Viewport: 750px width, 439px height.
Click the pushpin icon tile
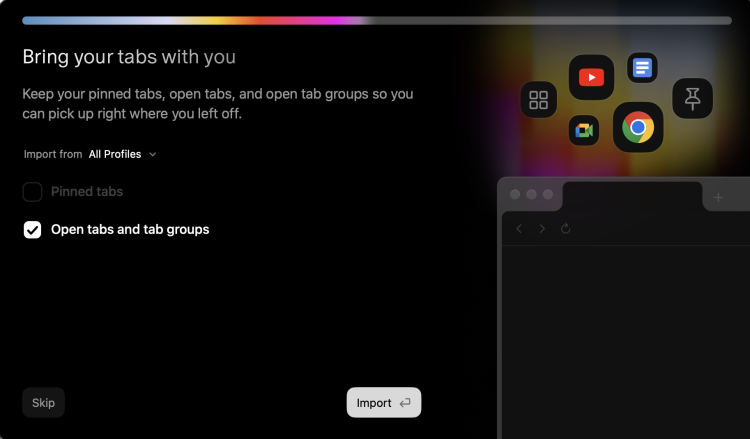click(692, 98)
